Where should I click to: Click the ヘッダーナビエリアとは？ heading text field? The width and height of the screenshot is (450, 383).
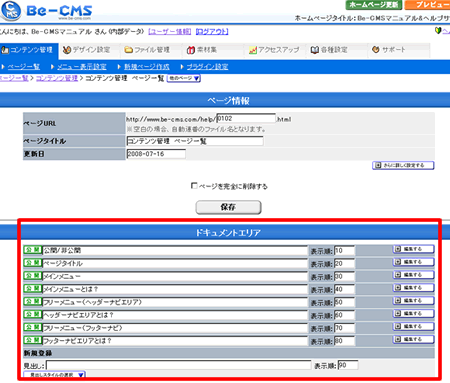coord(175,315)
